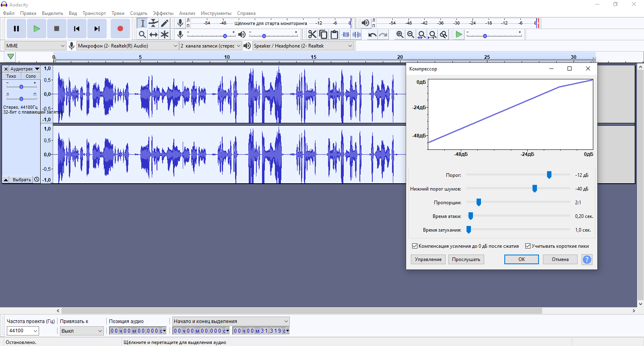Click the Play-at-speed green button
This screenshot has height=346, width=644.
[459, 35]
